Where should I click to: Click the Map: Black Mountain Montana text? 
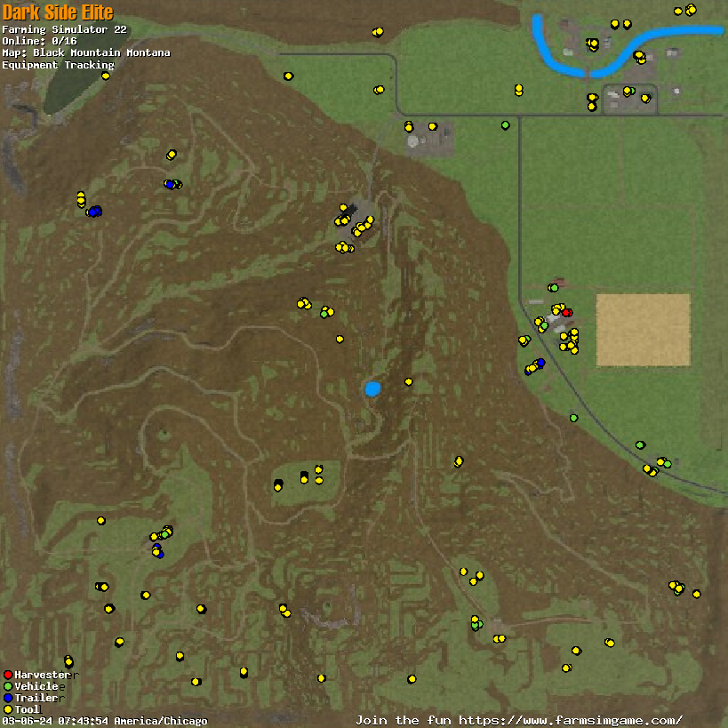tap(85, 53)
